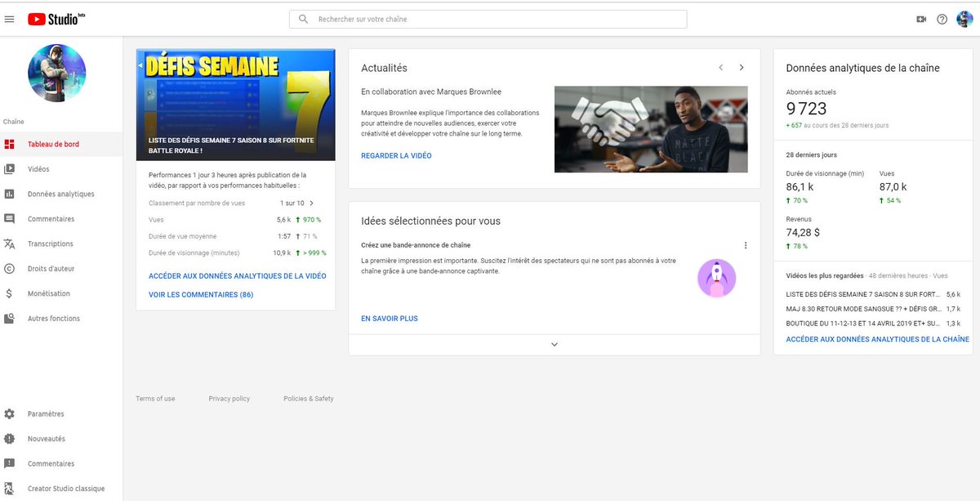Switch to Creator Studio classique
This screenshot has height=501, width=980.
pyautogui.click(x=61, y=489)
